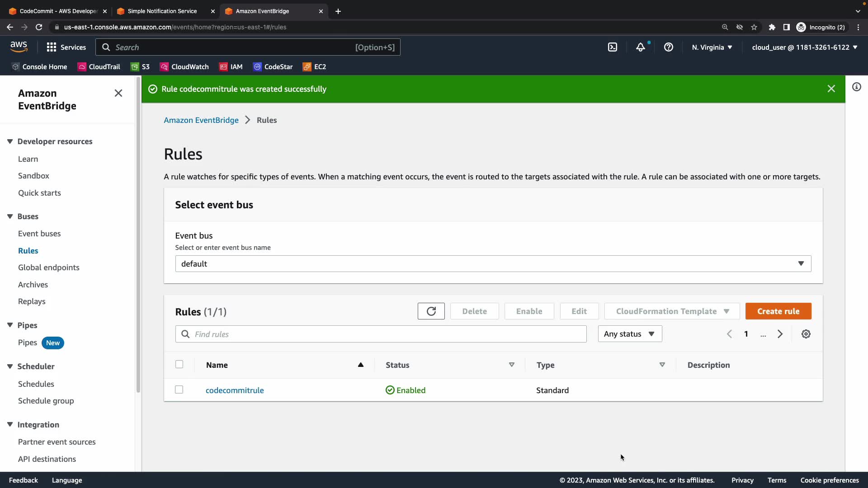Click the help question mark icon
Image resolution: width=868 pixels, height=488 pixels.
[x=669, y=47]
